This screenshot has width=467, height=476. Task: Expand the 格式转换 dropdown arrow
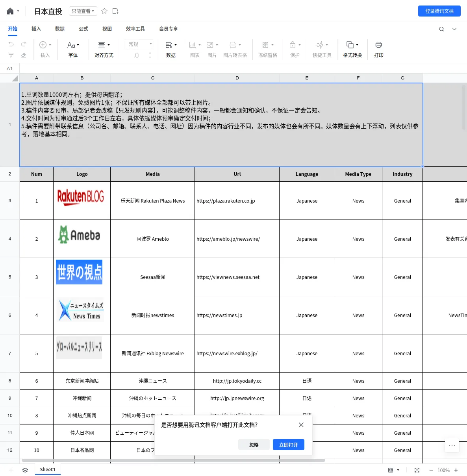pyautogui.click(x=357, y=45)
